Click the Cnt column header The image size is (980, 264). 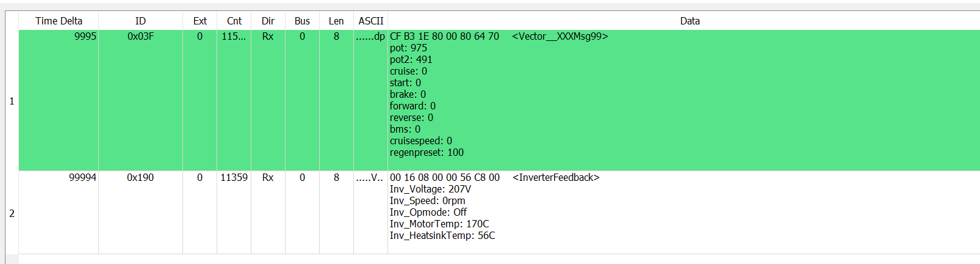(234, 21)
